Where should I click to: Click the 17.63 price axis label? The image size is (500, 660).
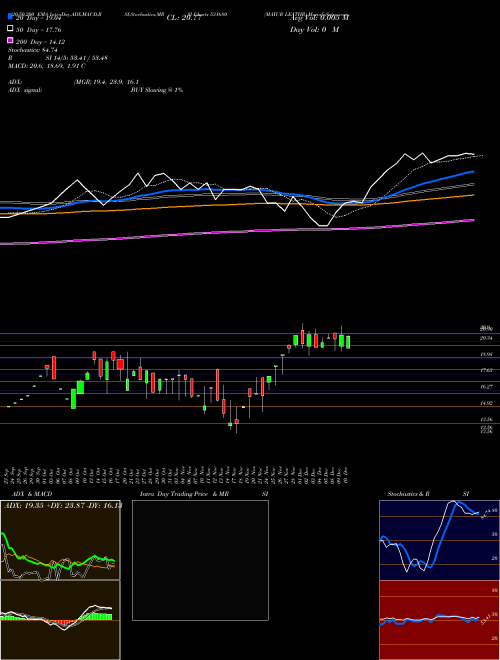coord(486,370)
